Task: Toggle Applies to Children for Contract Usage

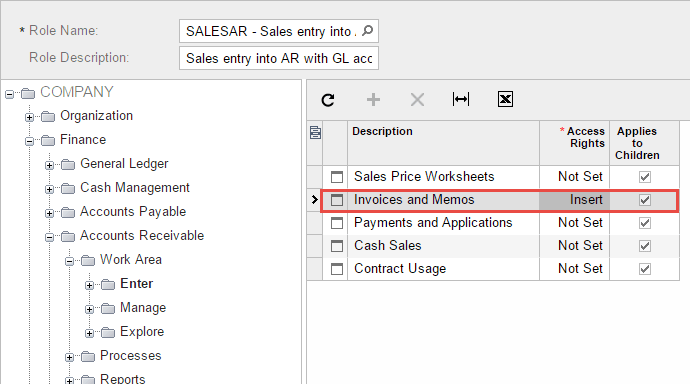Action: (645, 269)
